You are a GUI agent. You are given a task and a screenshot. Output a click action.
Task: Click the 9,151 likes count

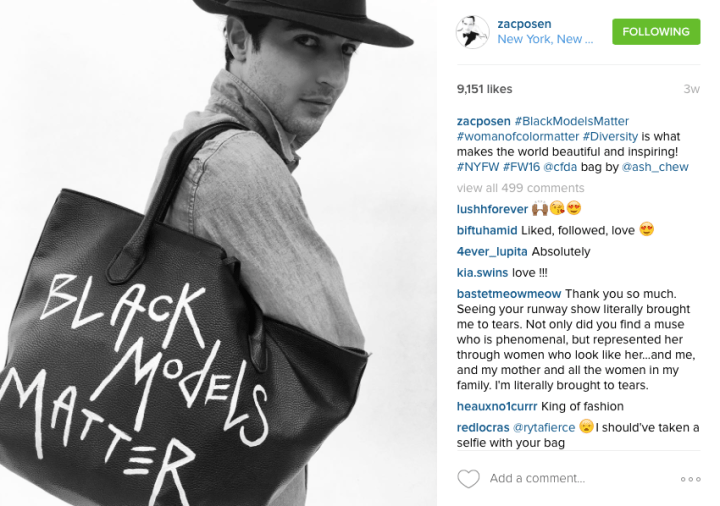tap(484, 89)
